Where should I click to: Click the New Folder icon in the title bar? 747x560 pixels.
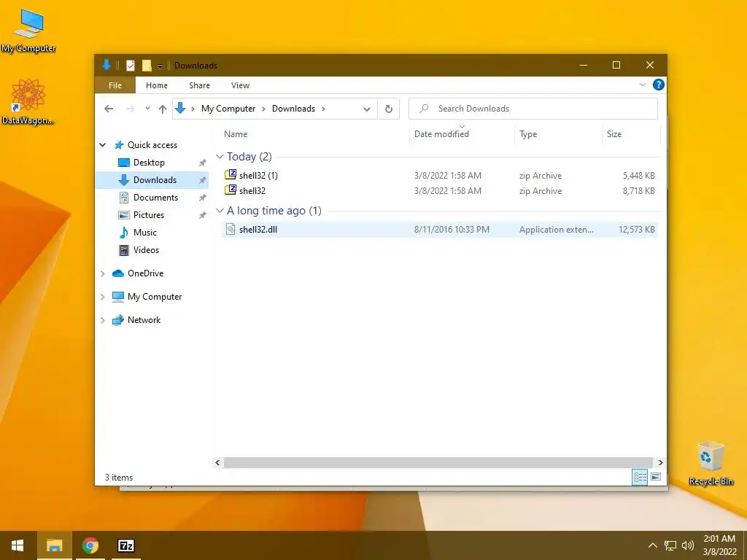(147, 65)
